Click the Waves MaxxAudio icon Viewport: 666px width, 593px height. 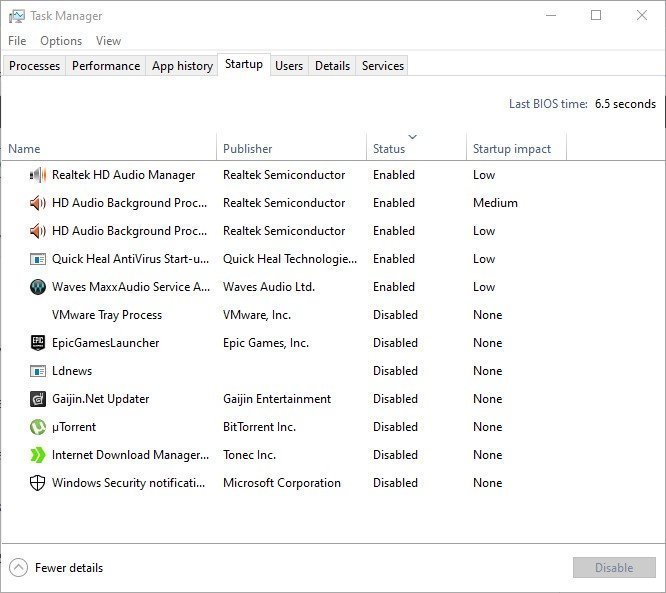(x=38, y=287)
